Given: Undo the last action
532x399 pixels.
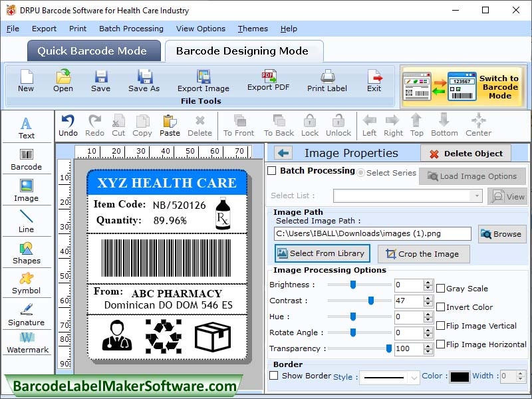Looking at the screenshot, I should point(68,126).
